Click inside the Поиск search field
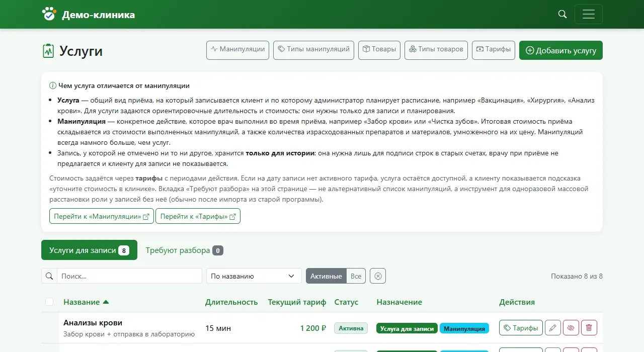Viewport: 644px width, 352px height. pyautogui.click(x=129, y=276)
